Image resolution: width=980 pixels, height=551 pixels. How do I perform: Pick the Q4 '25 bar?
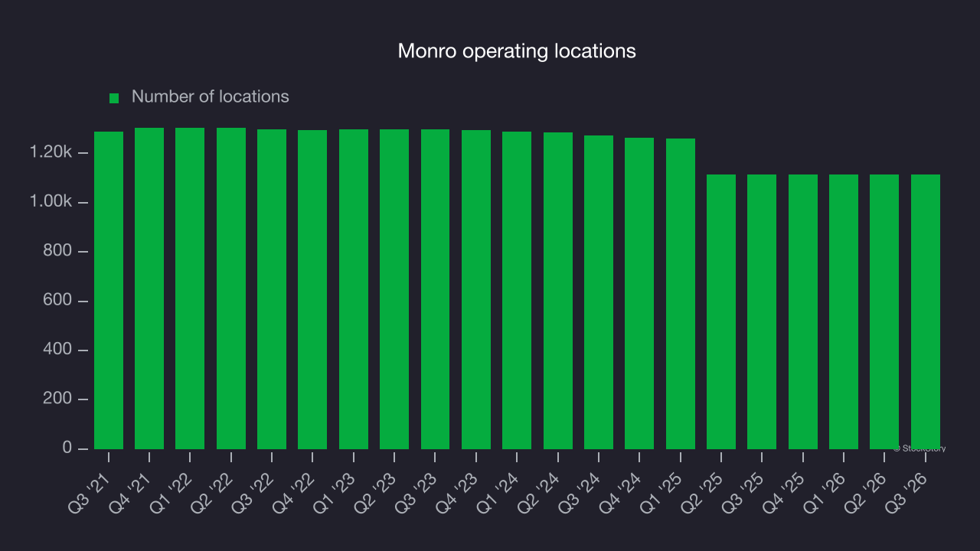pos(803,311)
